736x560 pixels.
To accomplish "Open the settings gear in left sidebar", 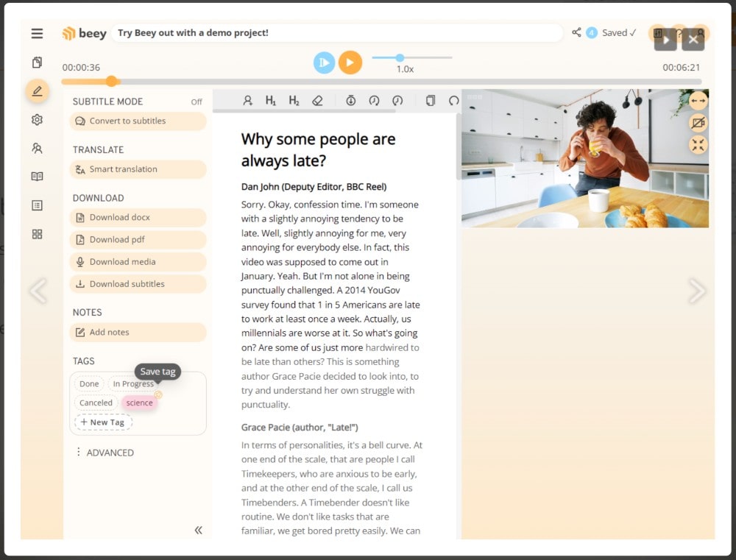I will [x=37, y=119].
